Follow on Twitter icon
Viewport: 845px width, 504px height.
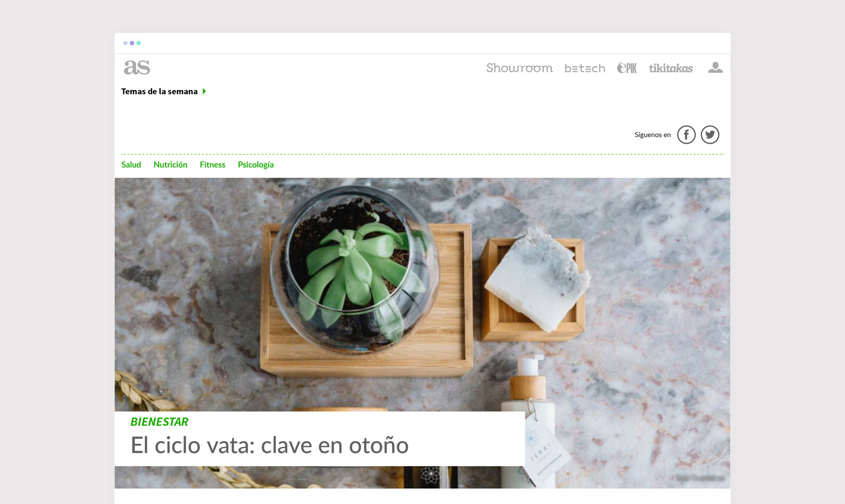point(710,135)
